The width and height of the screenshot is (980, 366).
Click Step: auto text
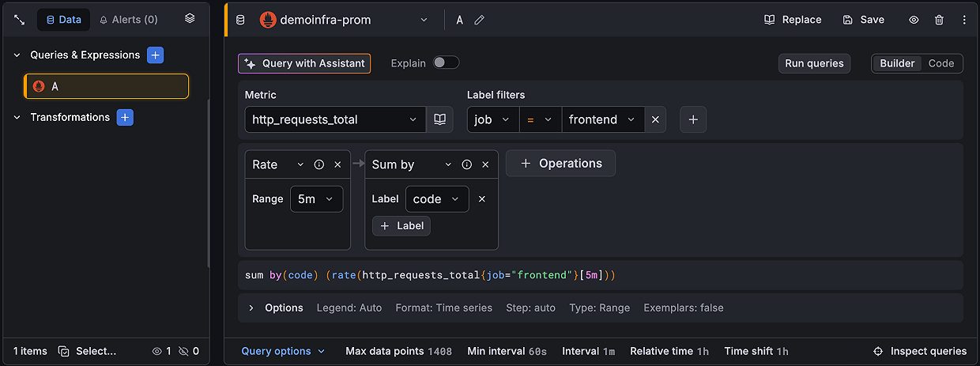point(531,308)
